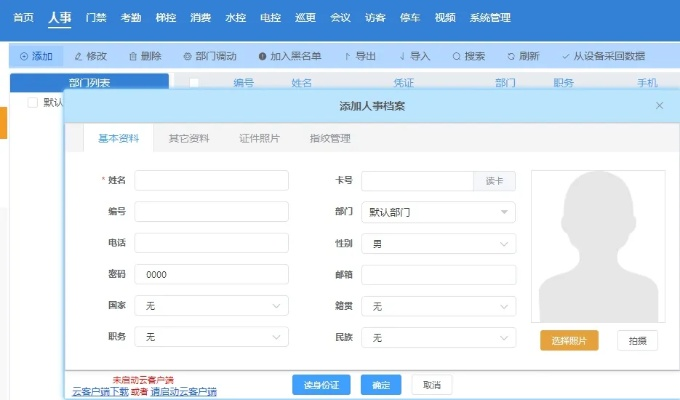Click the 刷新 (Refresh) toolbar icon

(x=511, y=56)
